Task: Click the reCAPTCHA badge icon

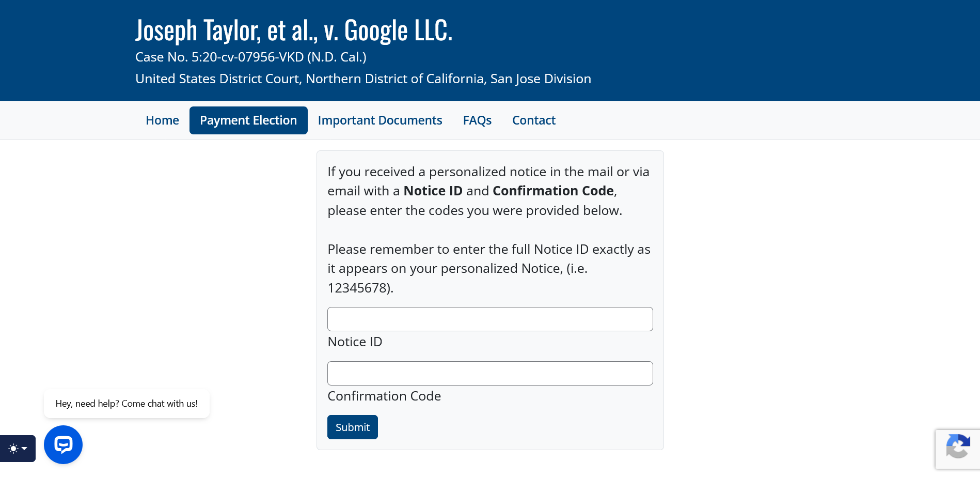Action: coord(958,448)
